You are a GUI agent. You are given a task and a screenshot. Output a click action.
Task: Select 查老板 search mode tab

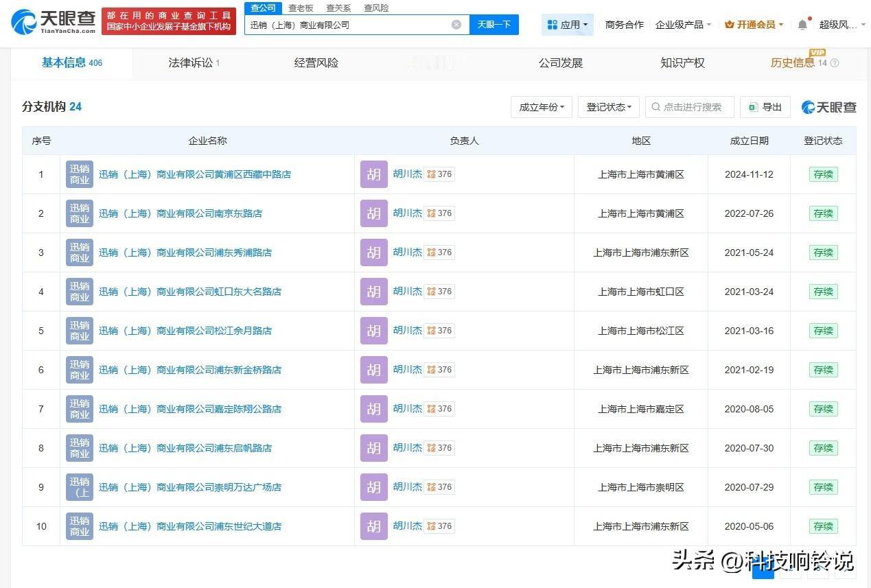pos(301,8)
